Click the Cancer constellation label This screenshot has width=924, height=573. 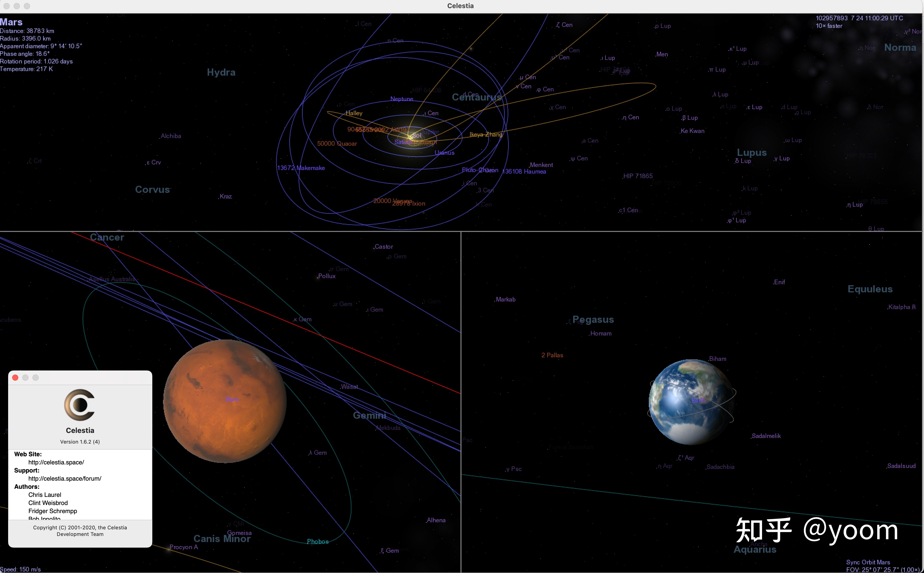coord(107,237)
